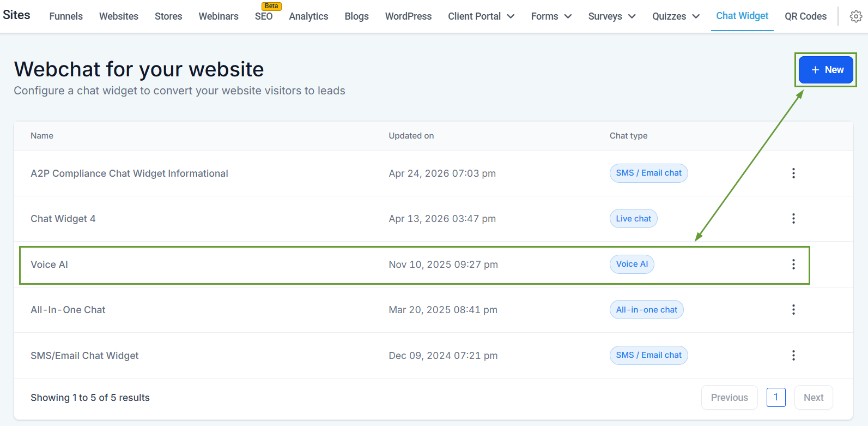Click the Previous page button
The width and height of the screenshot is (868, 426).
[x=729, y=398]
